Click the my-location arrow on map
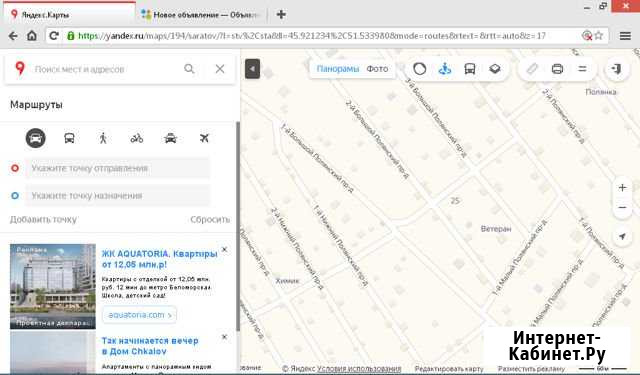 click(x=622, y=236)
